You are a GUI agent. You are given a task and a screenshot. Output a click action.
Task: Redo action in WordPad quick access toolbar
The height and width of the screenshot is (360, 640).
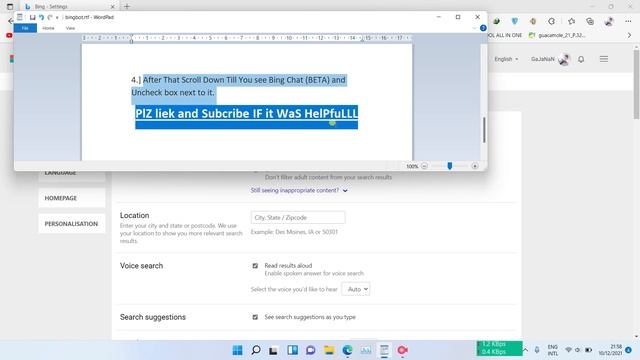pyautogui.click(x=50, y=17)
